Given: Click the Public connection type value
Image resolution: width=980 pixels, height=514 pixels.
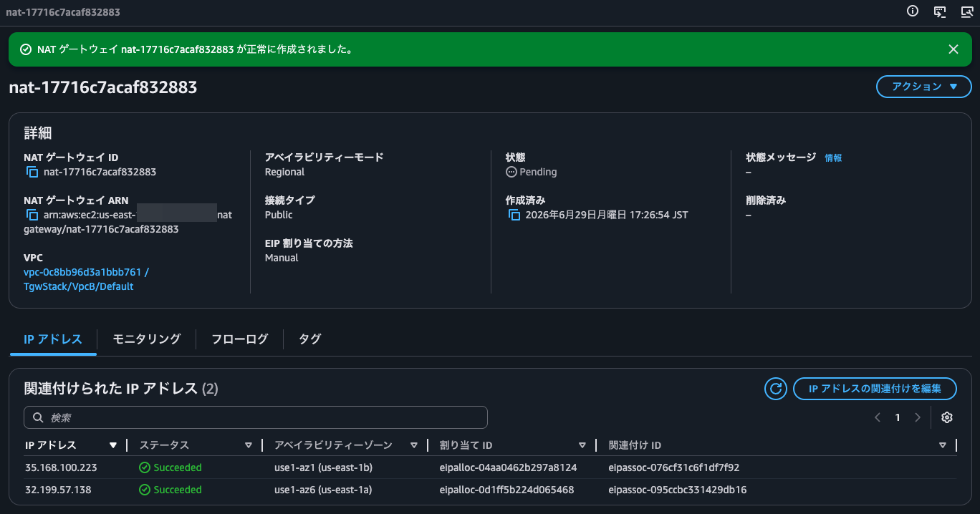Looking at the screenshot, I should 279,215.
